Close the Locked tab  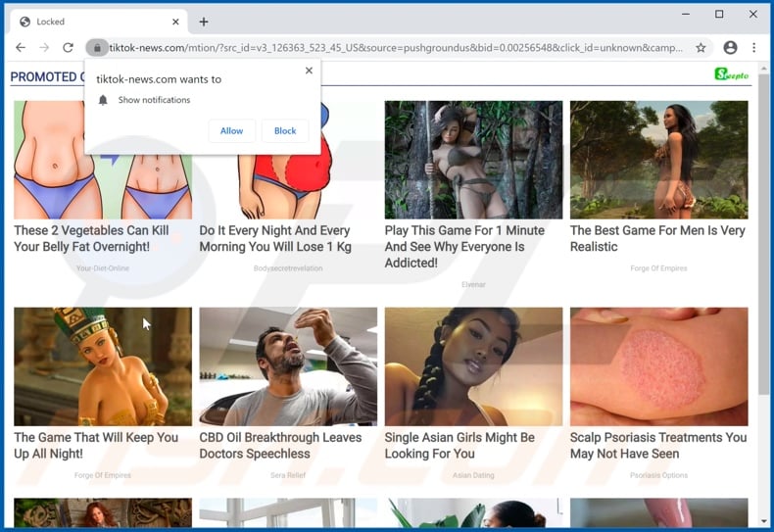point(175,22)
